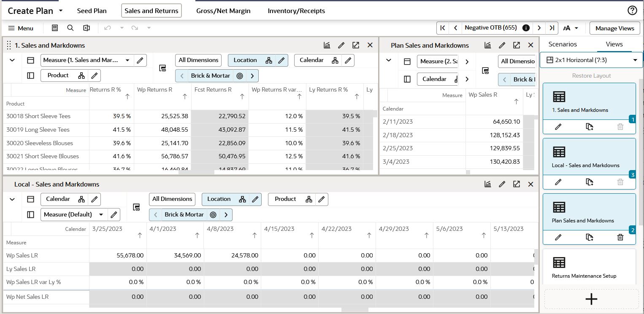Image resolution: width=644 pixels, height=314 pixels.
Task: Duplicate the Local - Sales and Markdowns view
Action: coord(590,182)
